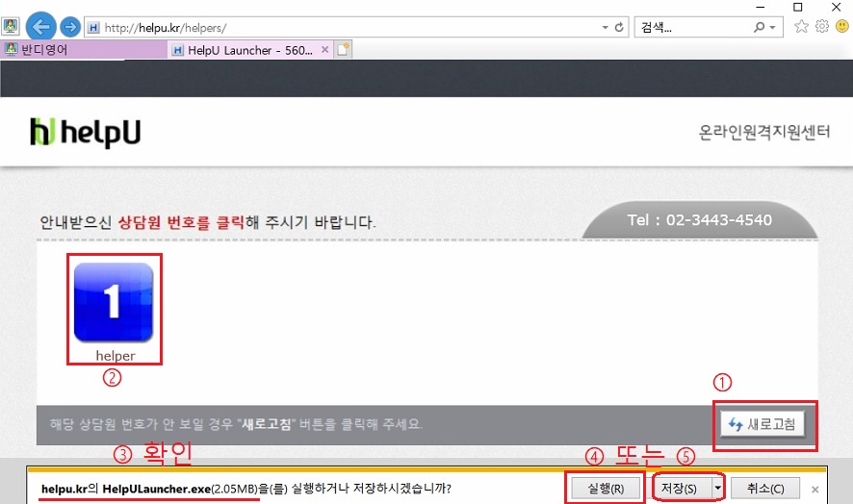Select helper number 1 icon

[114, 302]
